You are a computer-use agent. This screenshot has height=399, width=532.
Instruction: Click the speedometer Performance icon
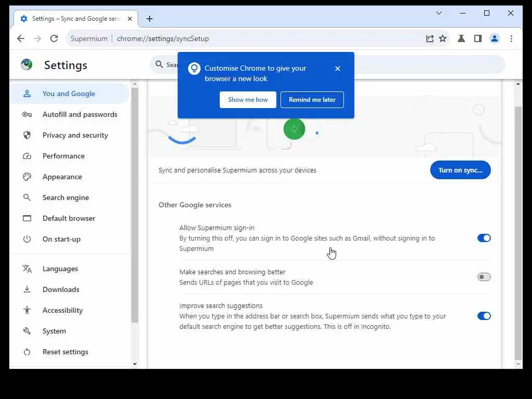pos(27,156)
